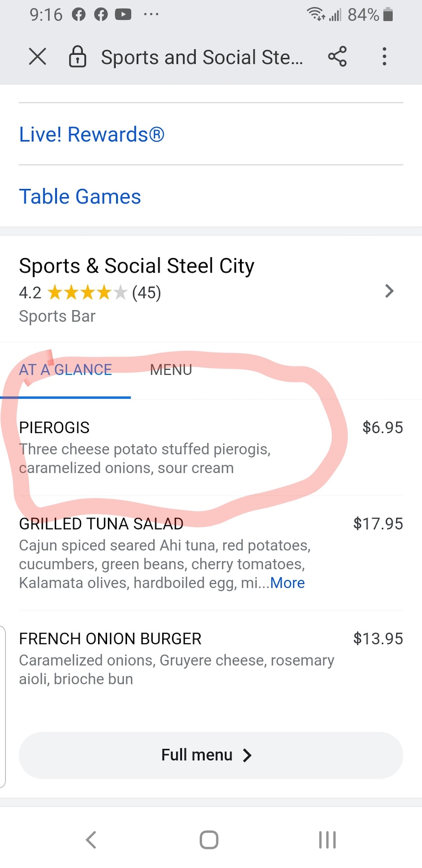
Task: Tap the YouTube notification icon in status bar
Action: (123, 14)
